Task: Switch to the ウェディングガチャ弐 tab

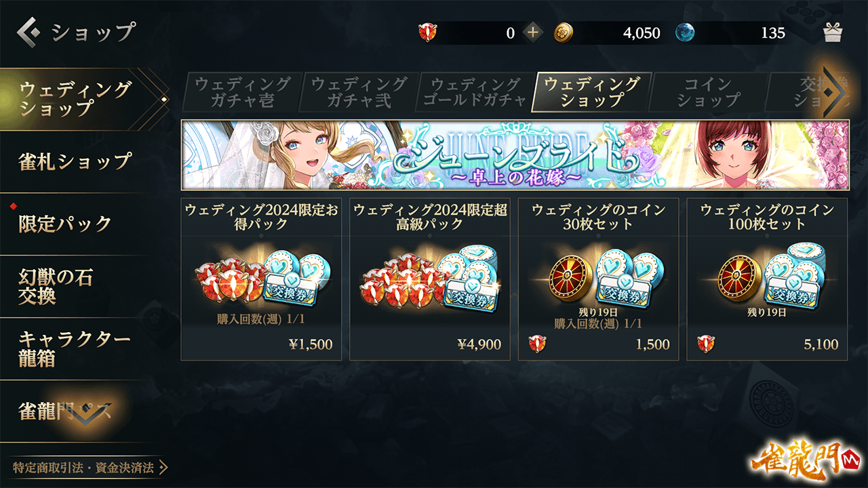Action: click(x=358, y=92)
